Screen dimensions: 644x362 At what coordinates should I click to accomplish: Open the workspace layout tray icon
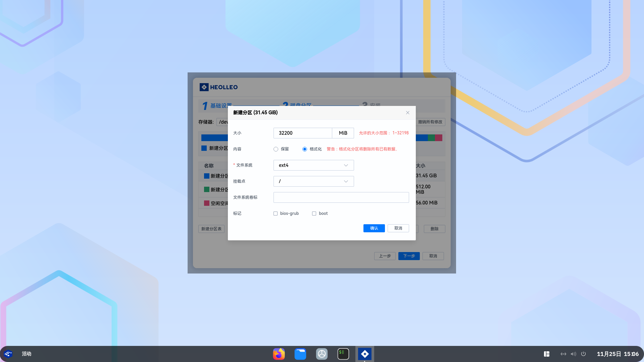click(547, 354)
